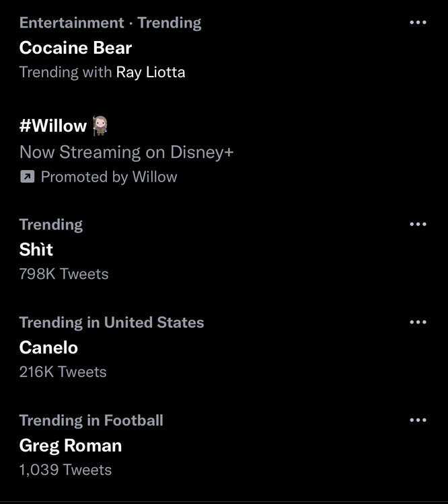Click the 216K Tweets count

(x=63, y=372)
